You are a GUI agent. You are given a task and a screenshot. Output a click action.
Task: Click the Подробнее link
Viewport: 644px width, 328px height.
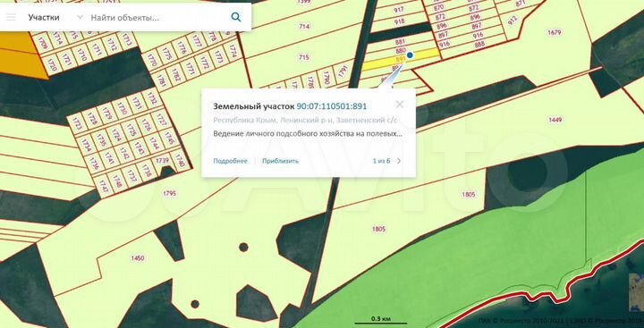pos(230,161)
